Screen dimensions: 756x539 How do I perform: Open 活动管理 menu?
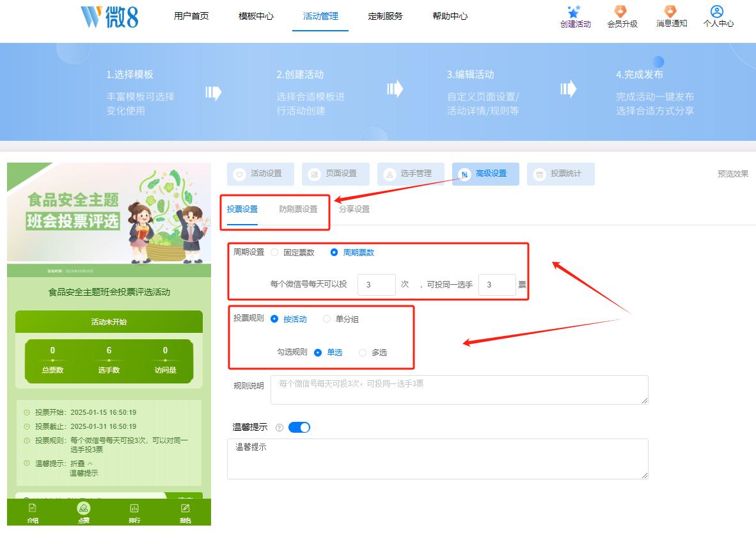click(x=320, y=16)
